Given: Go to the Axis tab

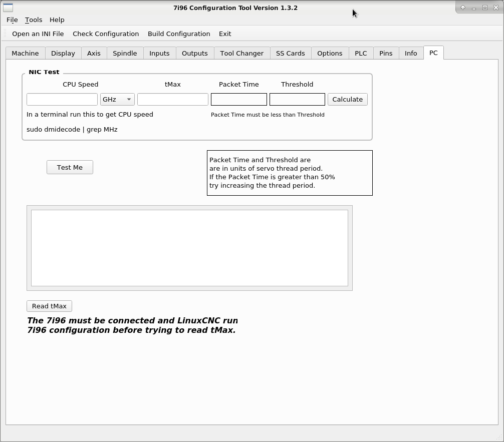Looking at the screenshot, I should pos(94,54).
